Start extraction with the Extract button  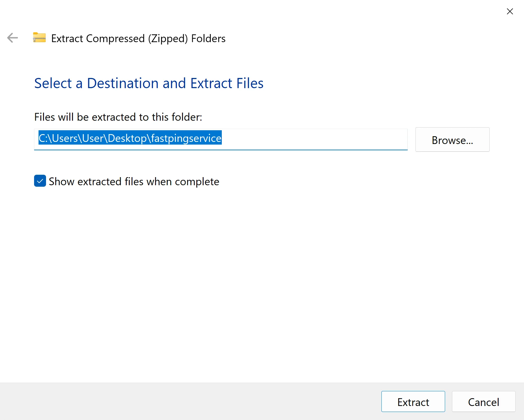(x=413, y=402)
